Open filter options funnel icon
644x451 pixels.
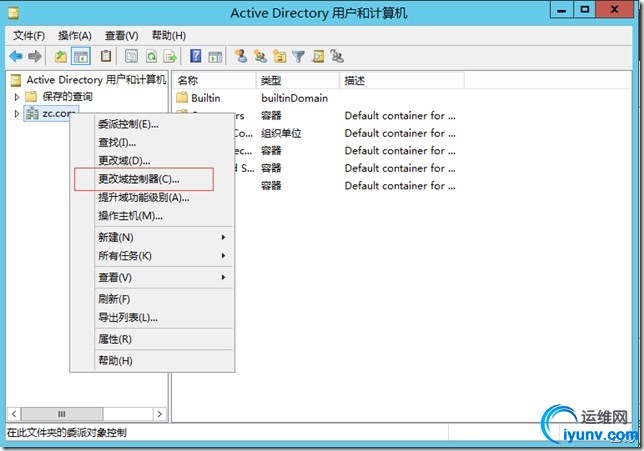(x=299, y=56)
